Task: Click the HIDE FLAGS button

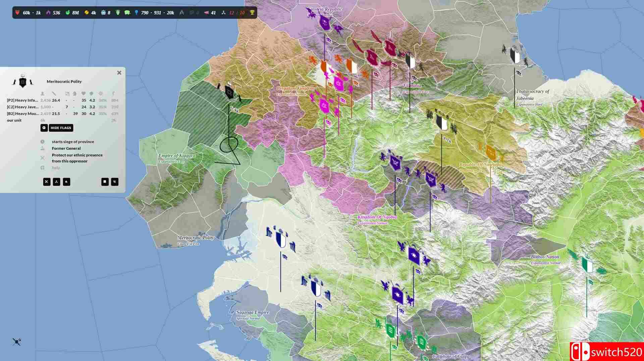Action: 61,128
